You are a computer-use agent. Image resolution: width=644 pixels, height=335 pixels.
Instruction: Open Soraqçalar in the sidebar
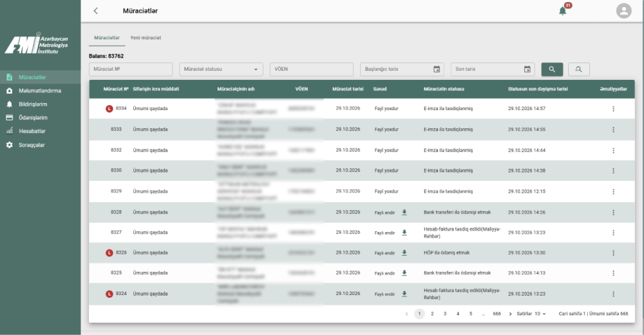coord(32,145)
